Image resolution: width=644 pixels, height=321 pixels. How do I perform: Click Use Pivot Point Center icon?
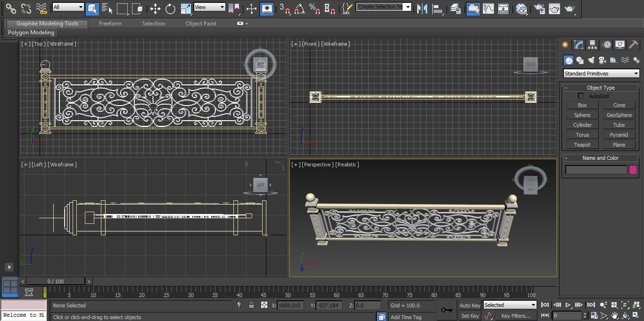click(x=234, y=8)
